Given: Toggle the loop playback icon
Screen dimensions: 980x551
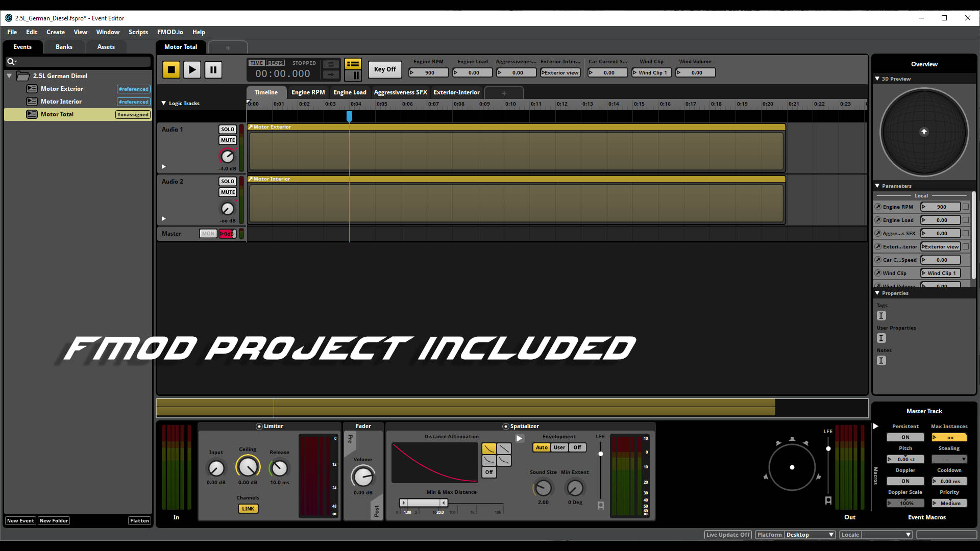Looking at the screenshot, I should (331, 64).
